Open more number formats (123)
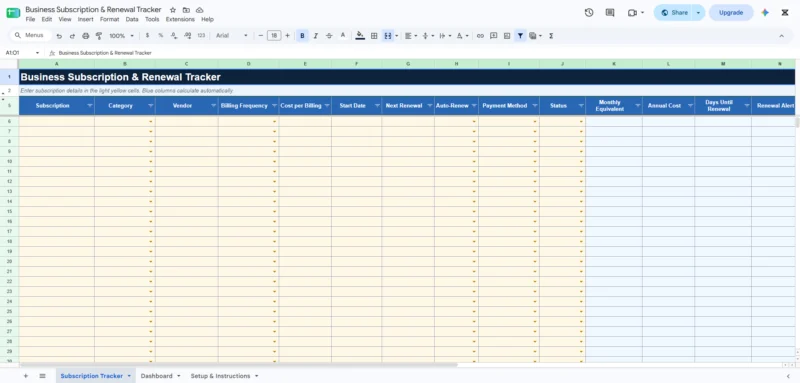800x383 pixels. (201, 36)
